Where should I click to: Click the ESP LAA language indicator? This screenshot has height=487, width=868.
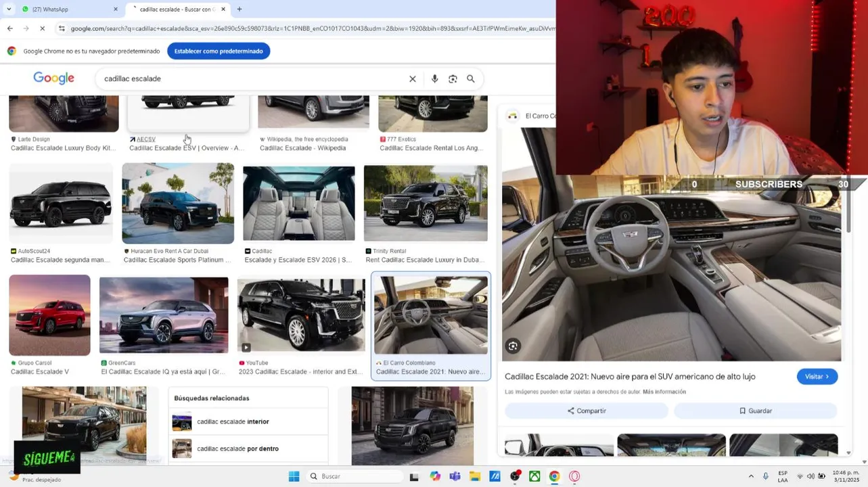[x=783, y=476]
